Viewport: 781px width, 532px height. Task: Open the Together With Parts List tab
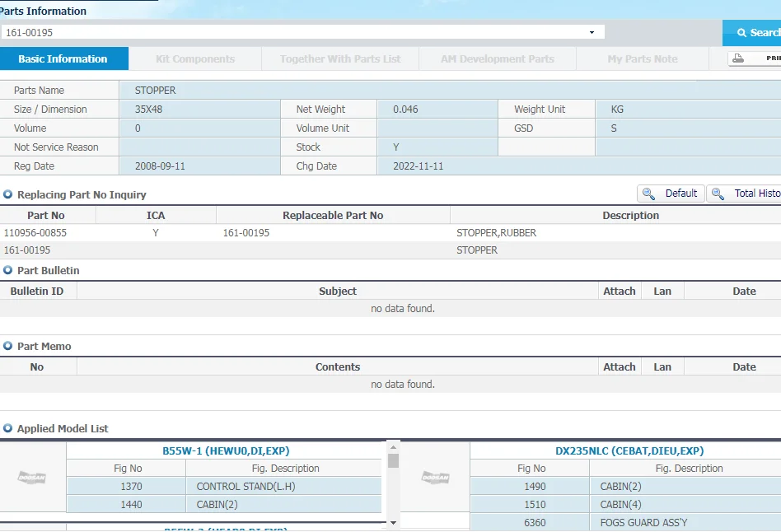point(340,59)
